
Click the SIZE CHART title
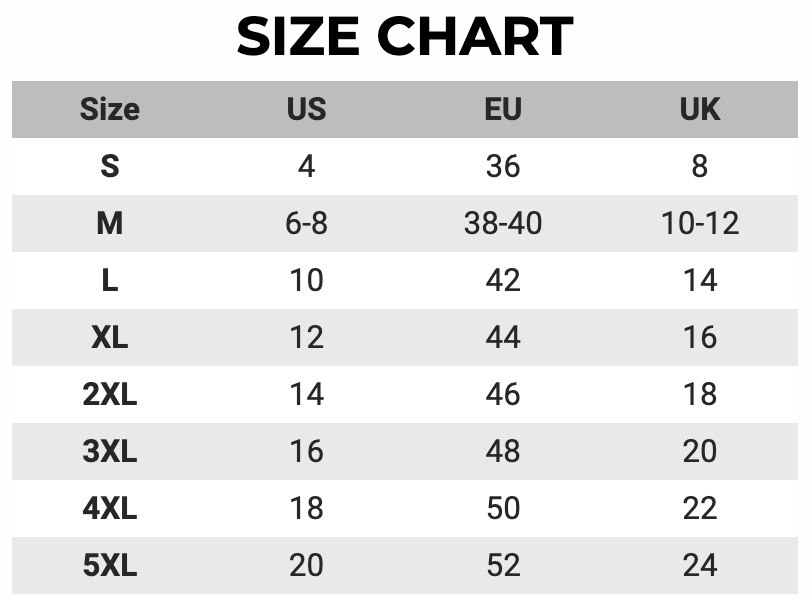[405, 38]
